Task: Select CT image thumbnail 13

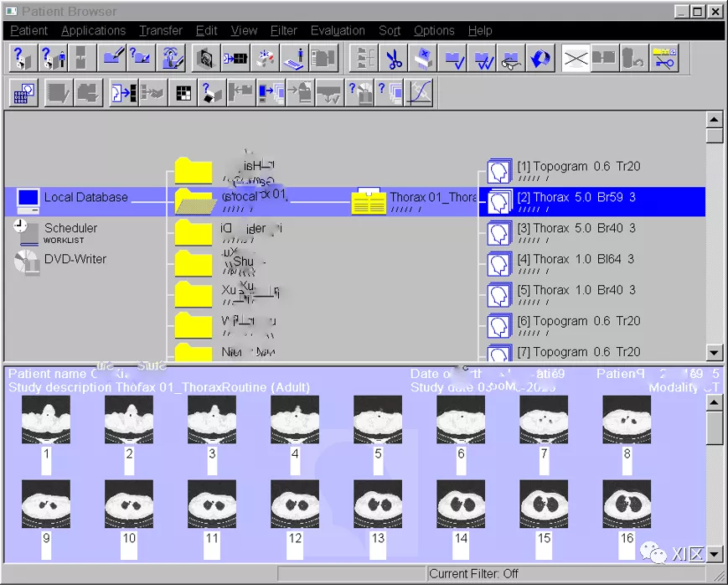Action: pos(378,505)
